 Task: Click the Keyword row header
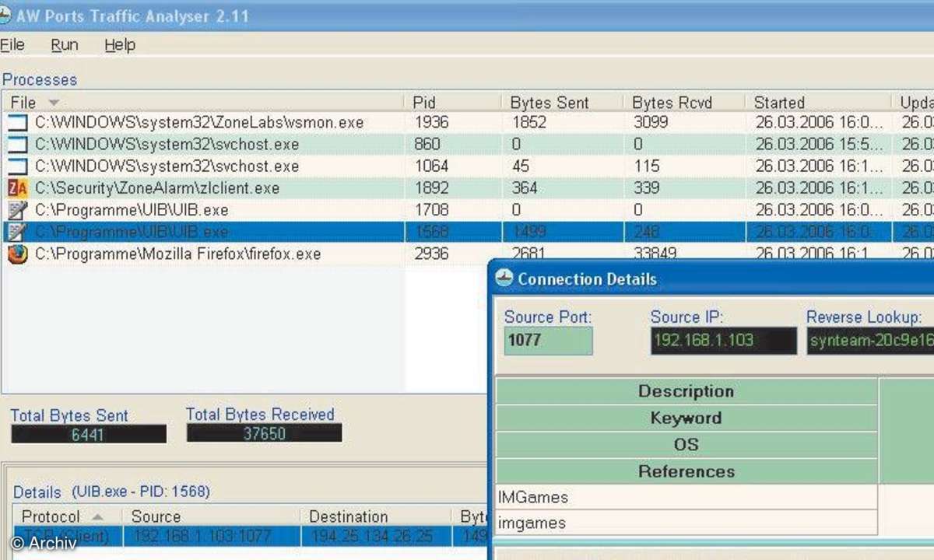tap(686, 418)
